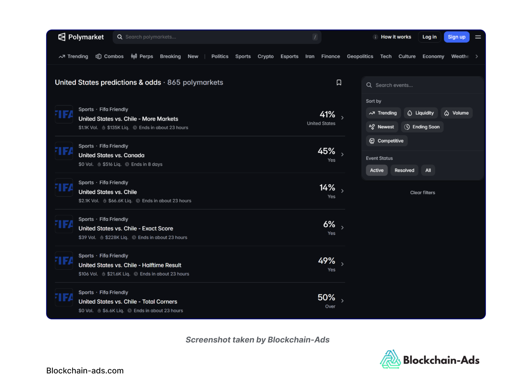
Task: Open United States vs. Chile - More Markets chevron
Action: click(342, 118)
